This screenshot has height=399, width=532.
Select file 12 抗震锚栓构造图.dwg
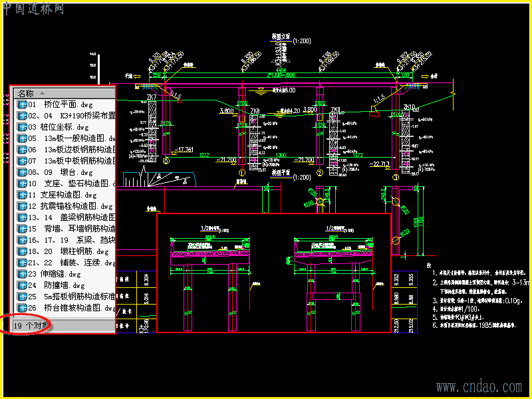(x=65, y=206)
